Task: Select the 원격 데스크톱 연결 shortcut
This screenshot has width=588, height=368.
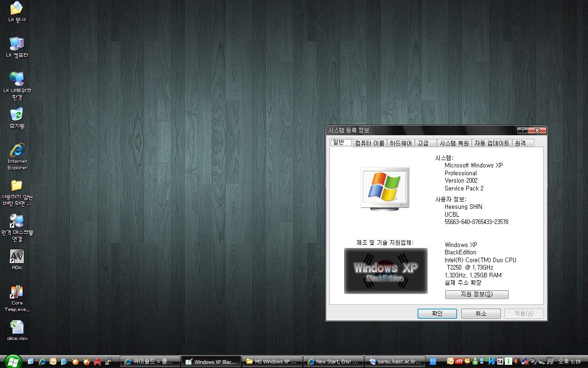Action: (x=17, y=228)
